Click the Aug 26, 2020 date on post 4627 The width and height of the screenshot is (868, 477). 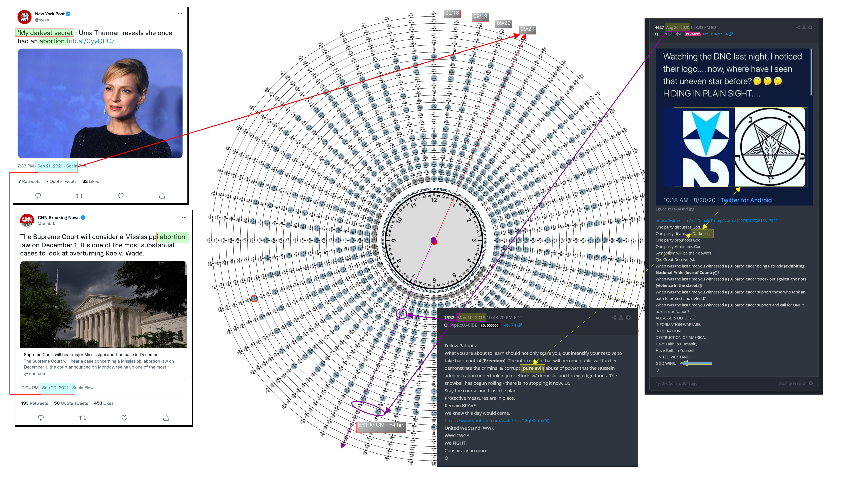(x=678, y=28)
